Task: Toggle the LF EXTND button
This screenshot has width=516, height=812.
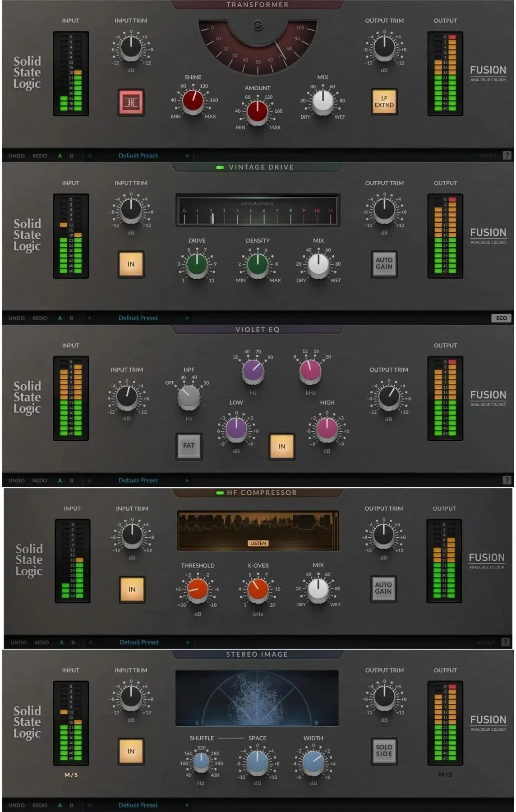Action: point(384,102)
